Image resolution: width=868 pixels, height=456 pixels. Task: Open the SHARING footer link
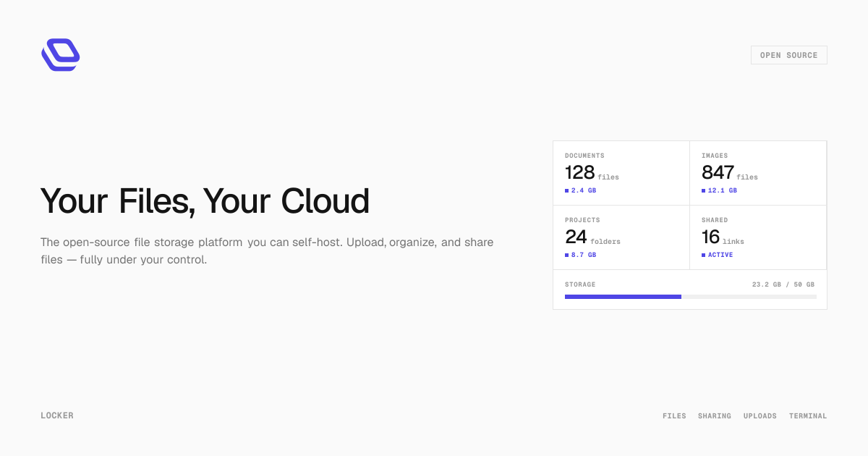pyautogui.click(x=715, y=416)
